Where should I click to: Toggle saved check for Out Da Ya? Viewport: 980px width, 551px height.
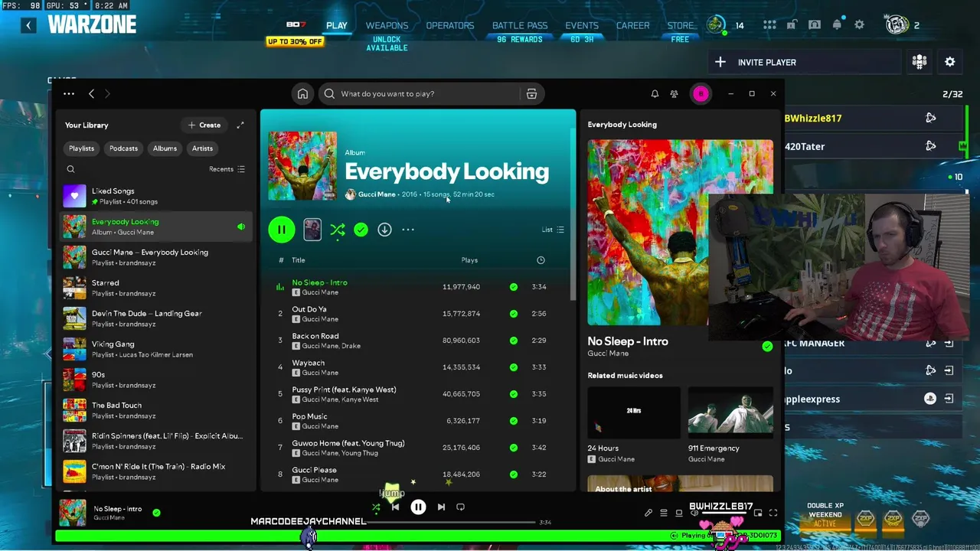513,314
